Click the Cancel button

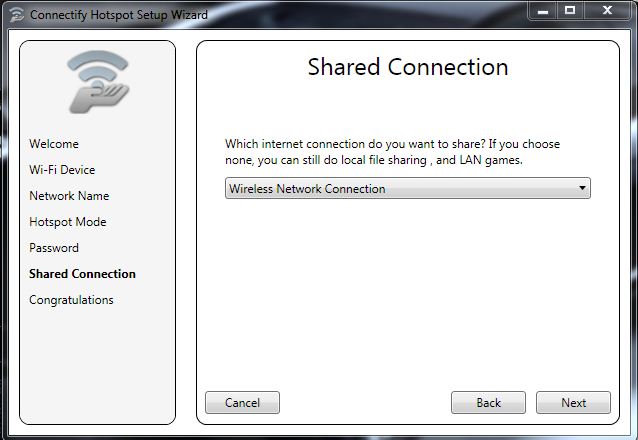tap(243, 403)
